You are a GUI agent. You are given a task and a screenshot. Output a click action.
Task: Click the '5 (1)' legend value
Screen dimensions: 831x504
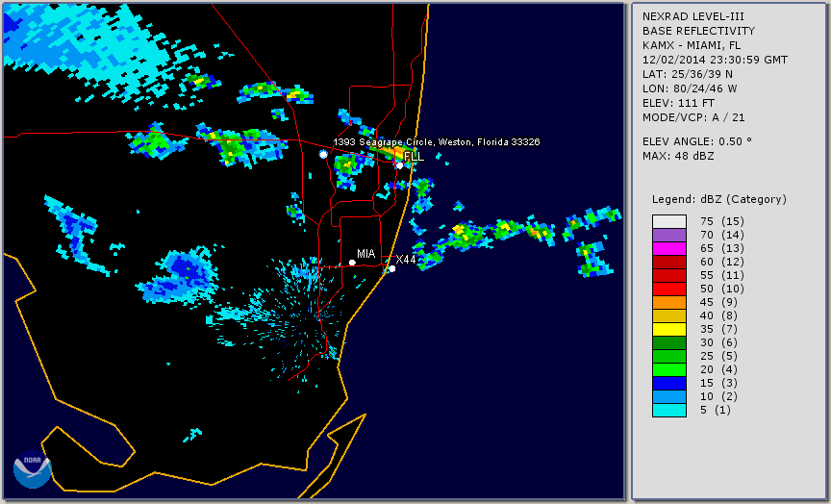point(716,410)
